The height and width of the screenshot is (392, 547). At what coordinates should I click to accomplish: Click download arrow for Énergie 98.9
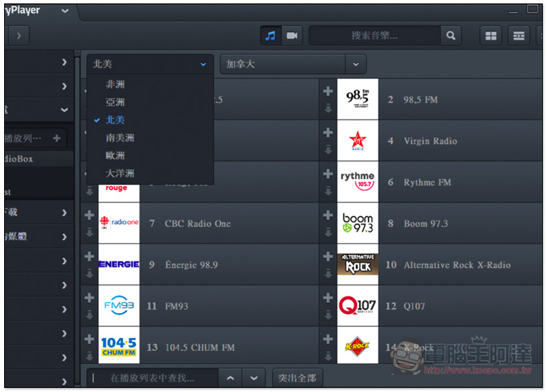coord(90,274)
